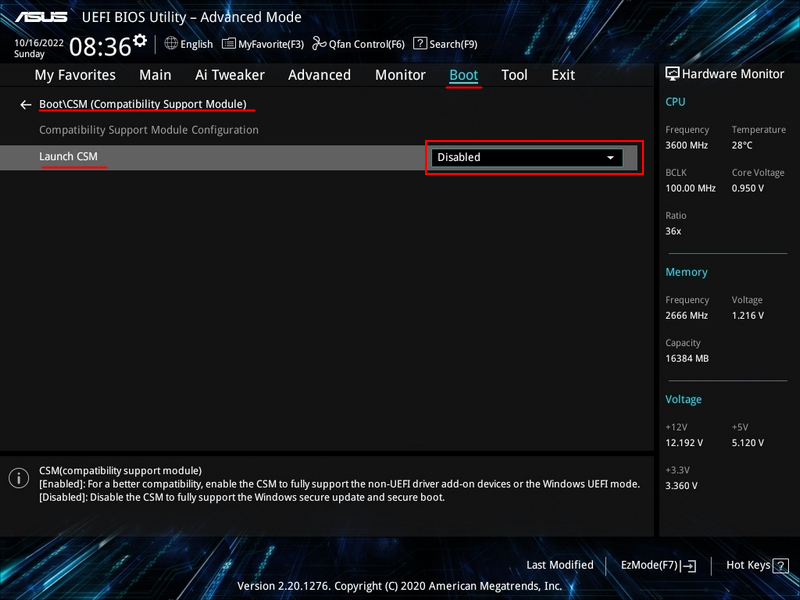Click the Voltage section heading

pyautogui.click(x=683, y=399)
